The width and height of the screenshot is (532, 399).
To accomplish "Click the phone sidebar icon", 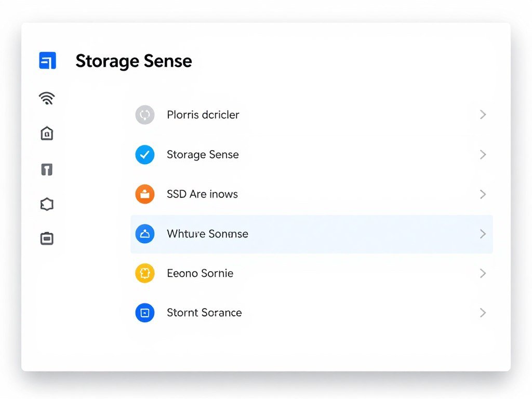I will coord(47,169).
